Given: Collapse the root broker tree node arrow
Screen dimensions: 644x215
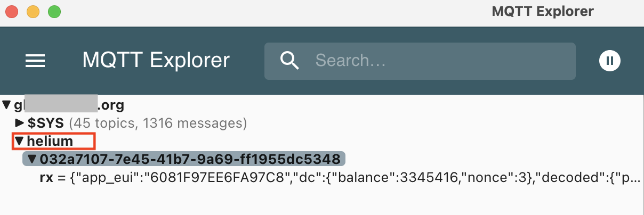Looking at the screenshot, I should 6,105.
